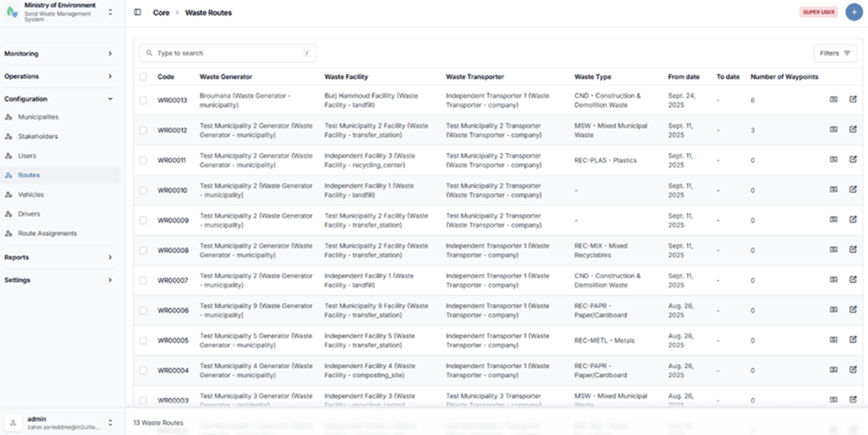Open Stakeholders in the sidebar
The height and width of the screenshot is (435, 868).
point(61,136)
